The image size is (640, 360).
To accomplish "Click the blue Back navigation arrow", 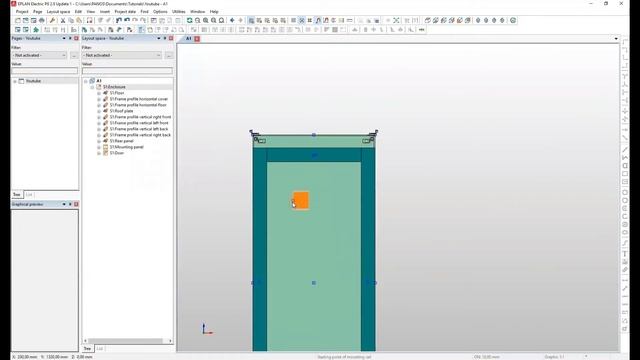I will pyautogui.click(x=232, y=20).
